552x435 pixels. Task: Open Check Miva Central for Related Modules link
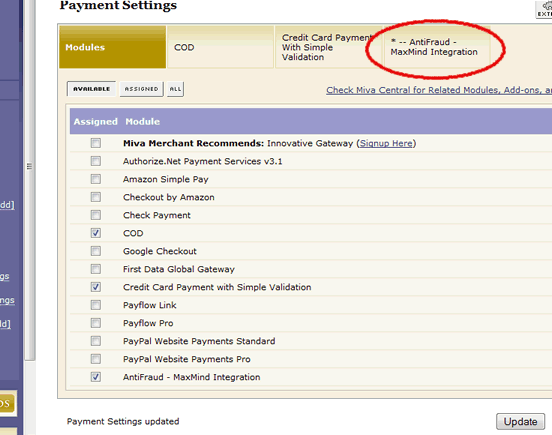pyautogui.click(x=439, y=90)
